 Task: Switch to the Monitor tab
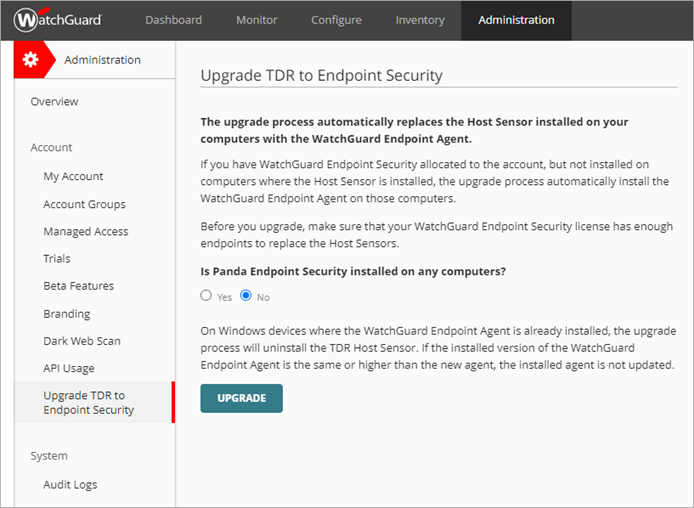tap(257, 20)
